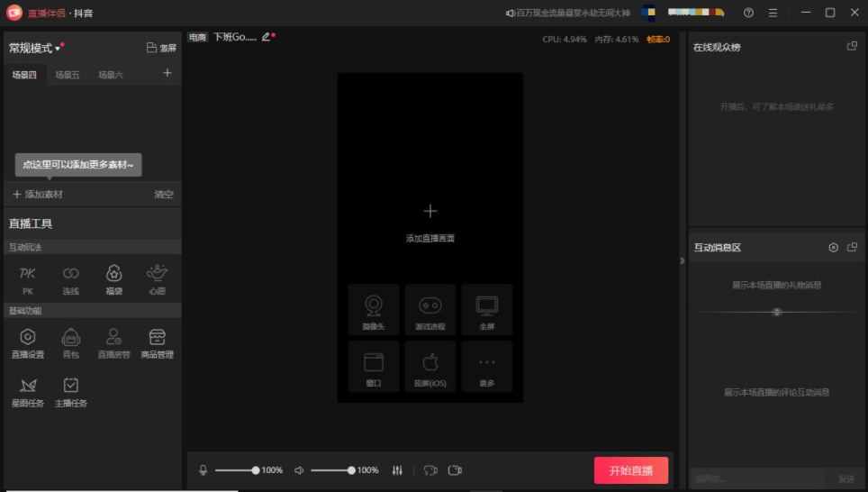Click the 开始直播 start live button
The image size is (868, 492).
coord(630,470)
